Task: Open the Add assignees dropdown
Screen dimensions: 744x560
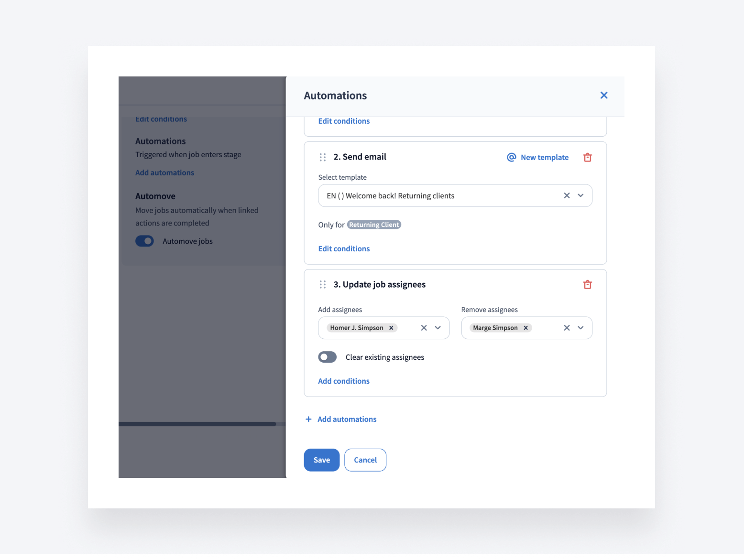Action: click(x=438, y=328)
